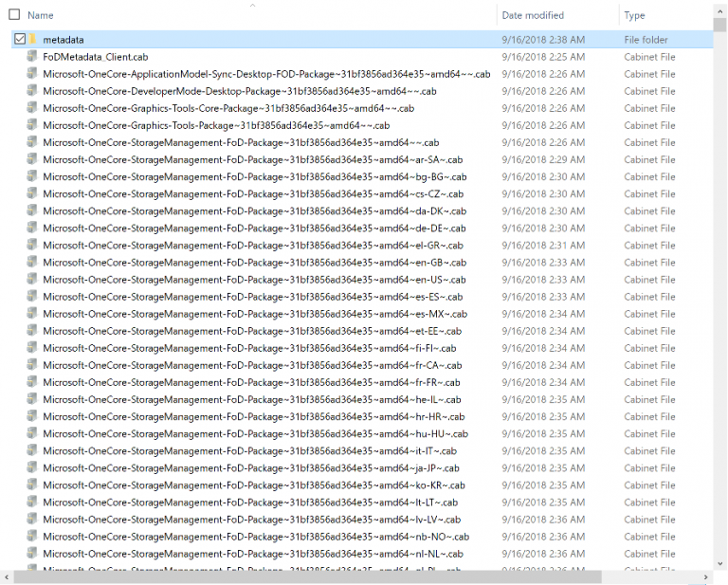Uncheck the metadata folder checkbox
The height and width of the screenshot is (585, 728).
(x=19, y=40)
